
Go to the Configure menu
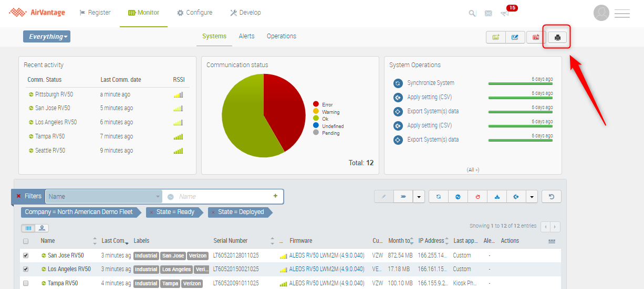point(194,13)
